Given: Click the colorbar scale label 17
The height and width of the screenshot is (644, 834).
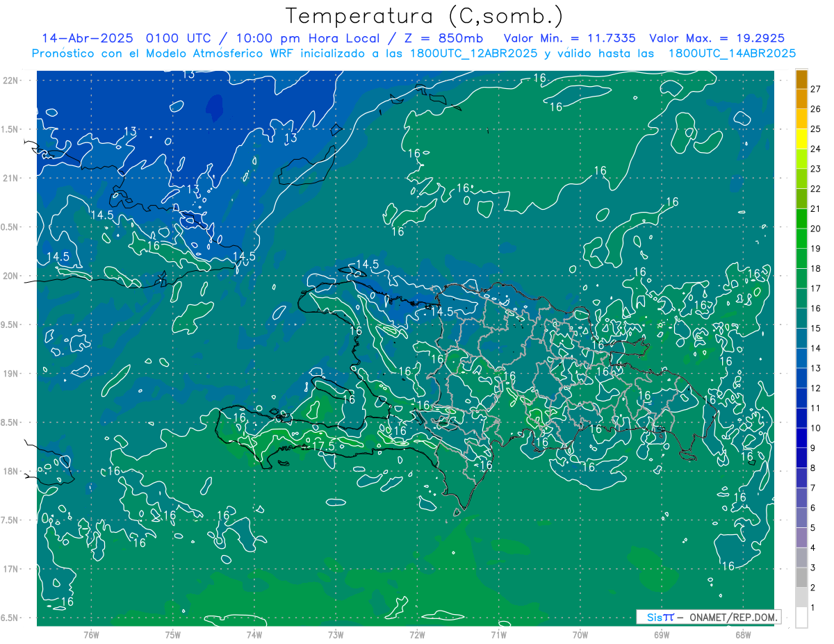Looking at the screenshot, I should pyautogui.click(x=815, y=289).
